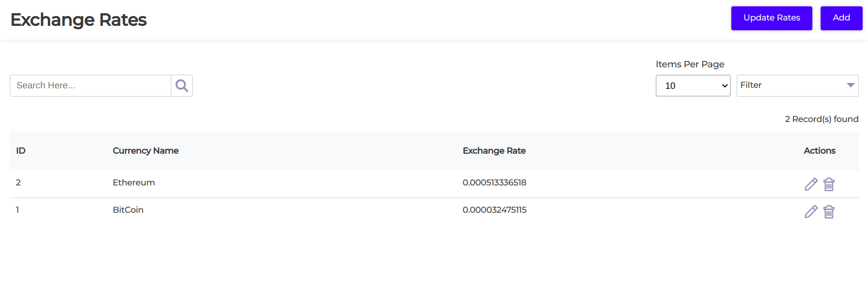Click the 2 Record(s) found text

(822, 119)
